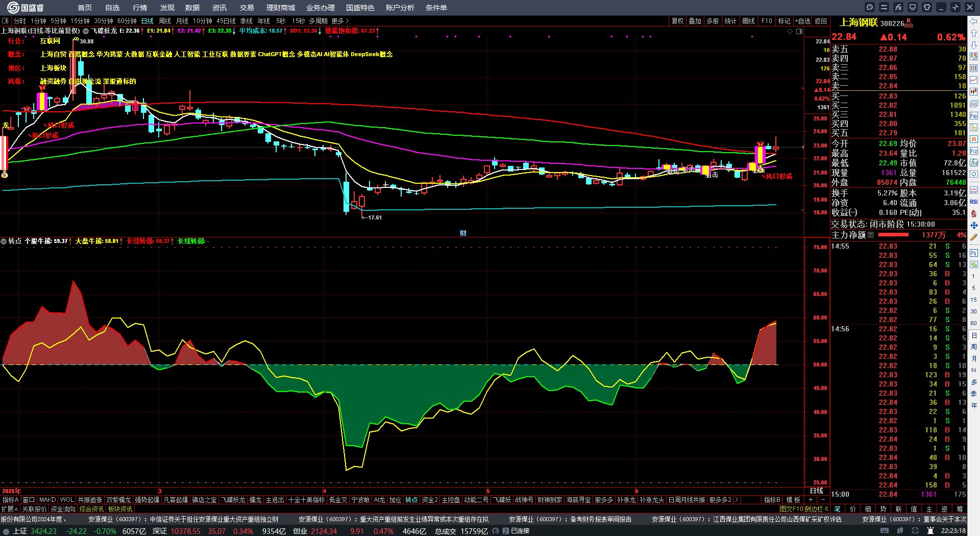Toggle 多股 multi-stock view

713,21
